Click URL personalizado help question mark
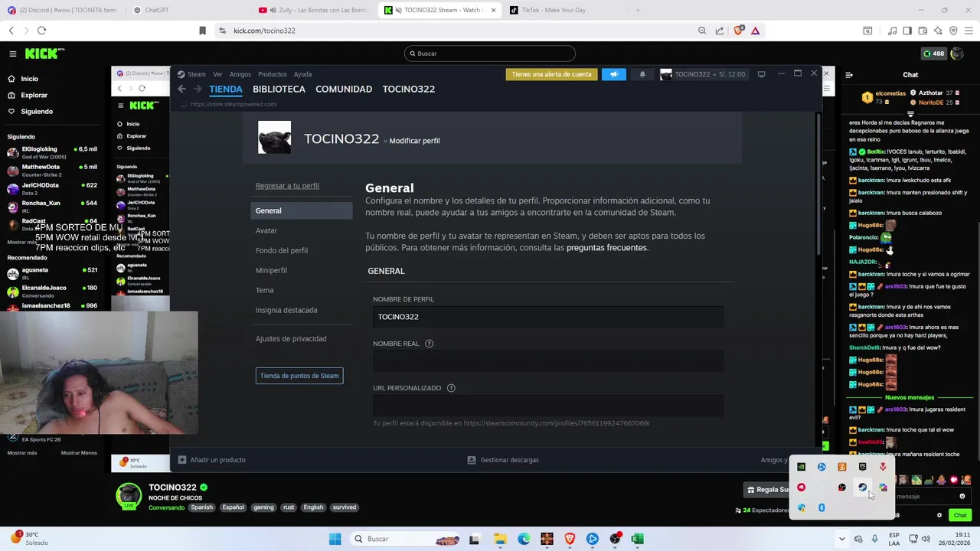Screen dimensions: 980x551 (x=451, y=388)
